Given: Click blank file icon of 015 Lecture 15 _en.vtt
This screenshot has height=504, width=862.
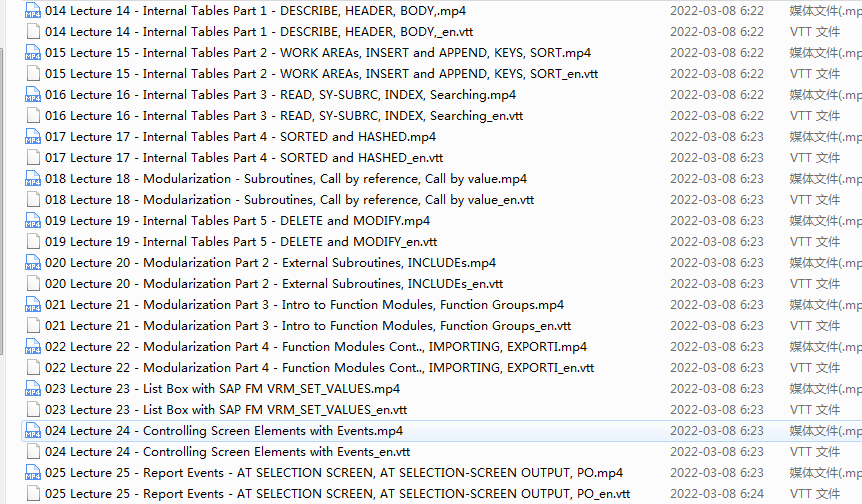Looking at the screenshot, I should click(x=33, y=73).
